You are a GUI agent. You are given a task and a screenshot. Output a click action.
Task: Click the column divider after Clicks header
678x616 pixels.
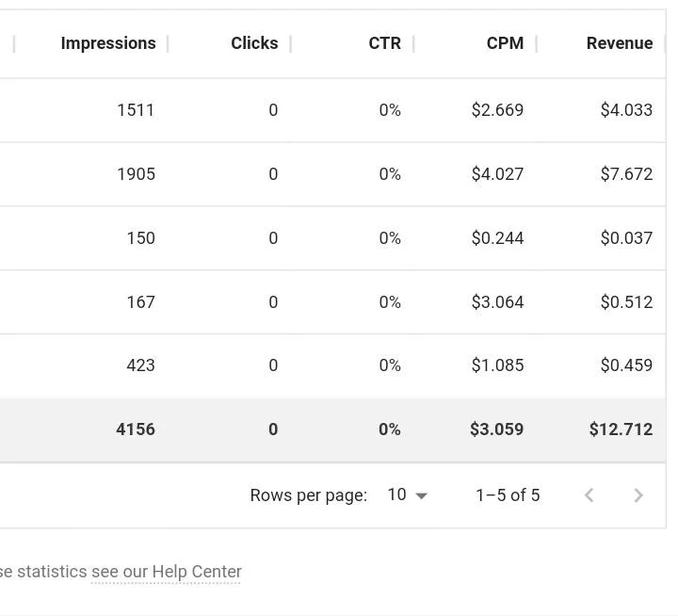[291, 43]
